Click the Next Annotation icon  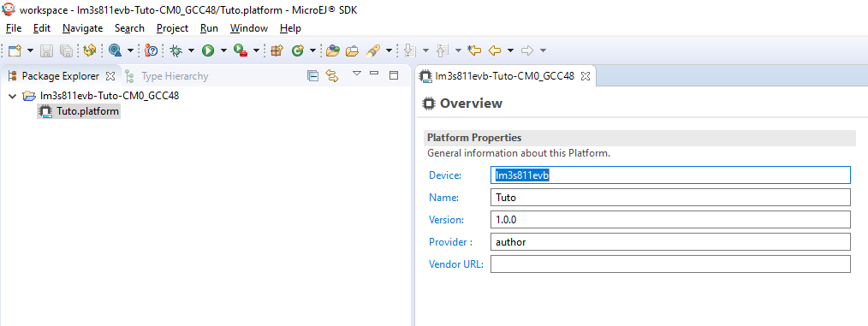pyautogui.click(x=410, y=50)
